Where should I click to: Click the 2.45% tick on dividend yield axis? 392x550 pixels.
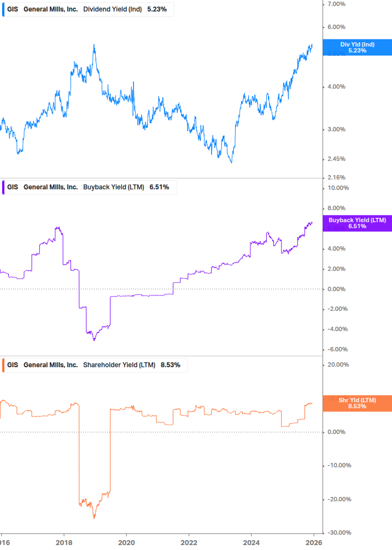pyautogui.click(x=336, y=159)
